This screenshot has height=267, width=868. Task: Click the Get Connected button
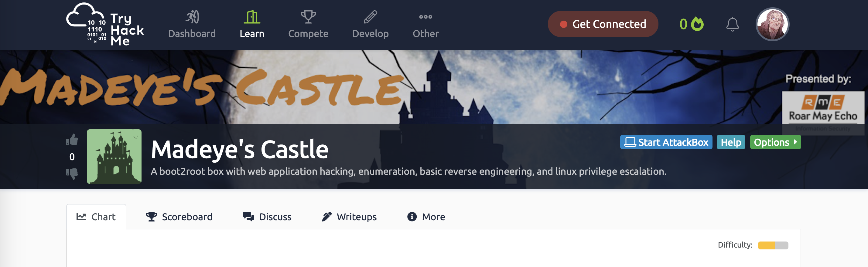point(603,24)
